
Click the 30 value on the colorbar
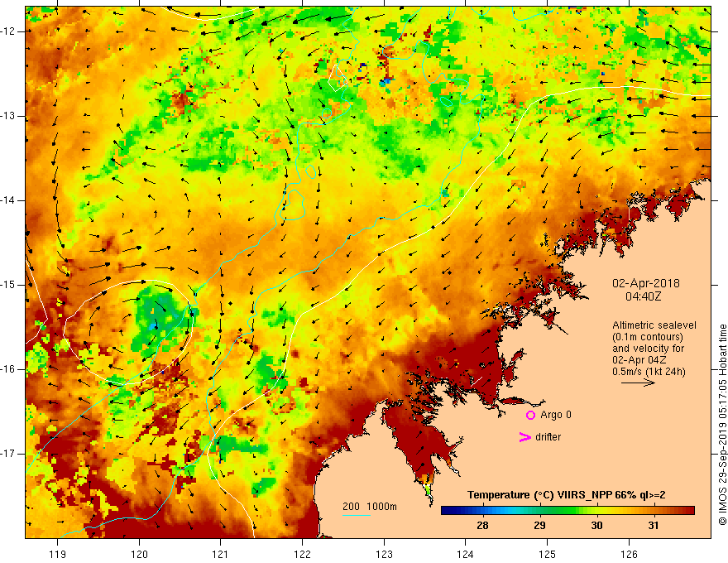[596, 526]
